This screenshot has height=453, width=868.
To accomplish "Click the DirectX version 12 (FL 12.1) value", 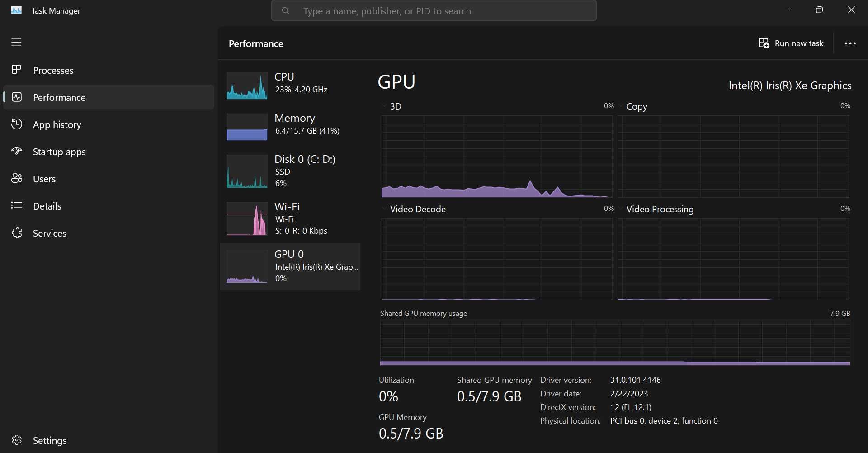I will click(631, 407).
